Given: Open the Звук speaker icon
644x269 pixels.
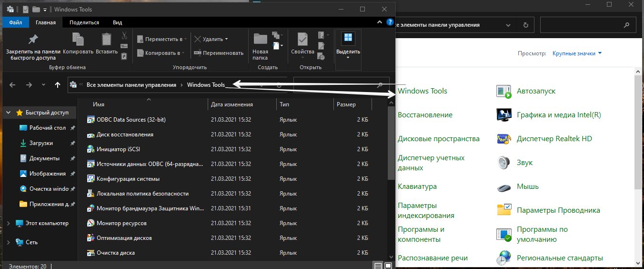Looking at the screenshot, I should (x=504, y=163).
